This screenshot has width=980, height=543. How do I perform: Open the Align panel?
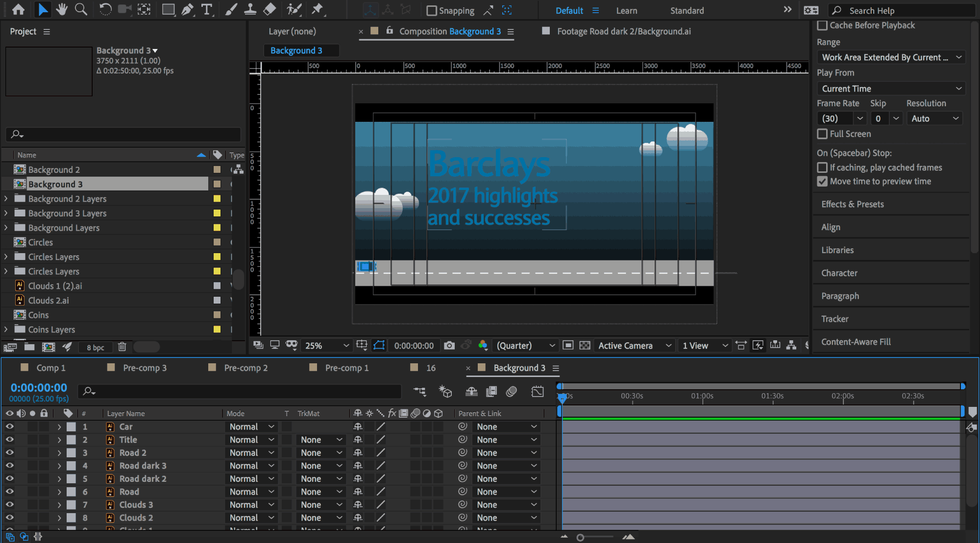tap(831, 227)
